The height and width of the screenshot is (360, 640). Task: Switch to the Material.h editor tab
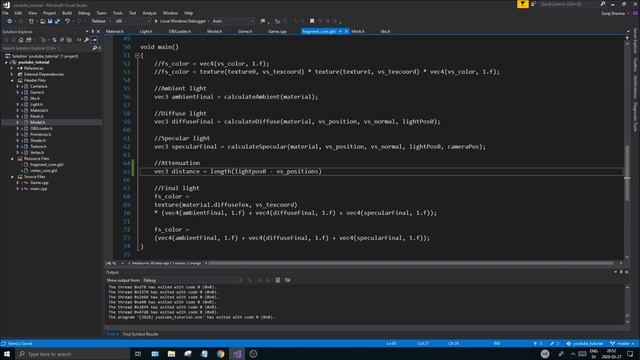click(115, 31)
